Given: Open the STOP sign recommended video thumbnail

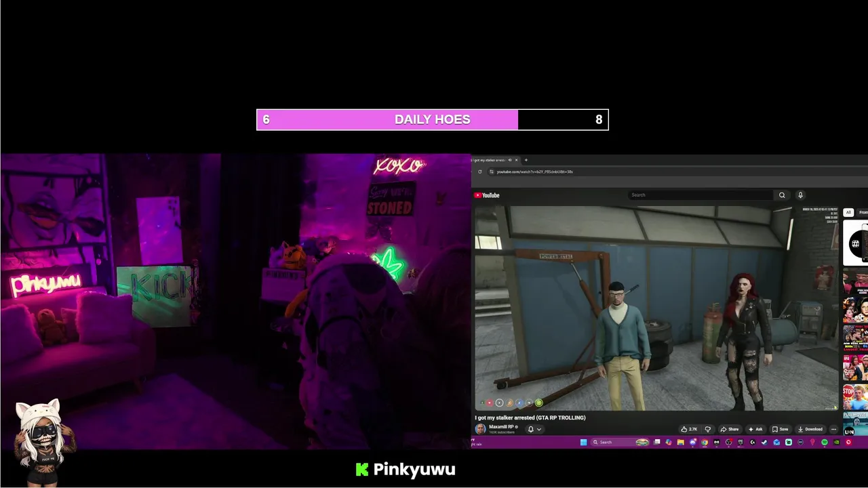Looking at the screenshot, I should tap(855, 397).
